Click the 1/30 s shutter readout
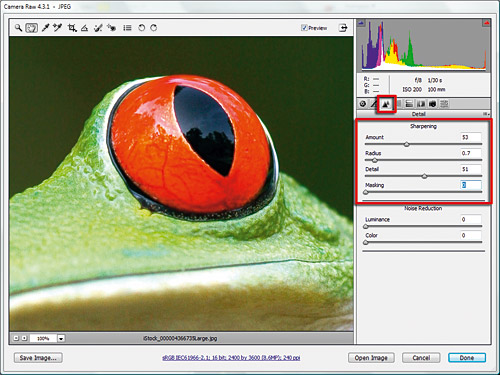Viewport: 500px width, 375px height. tap(435, 80)
